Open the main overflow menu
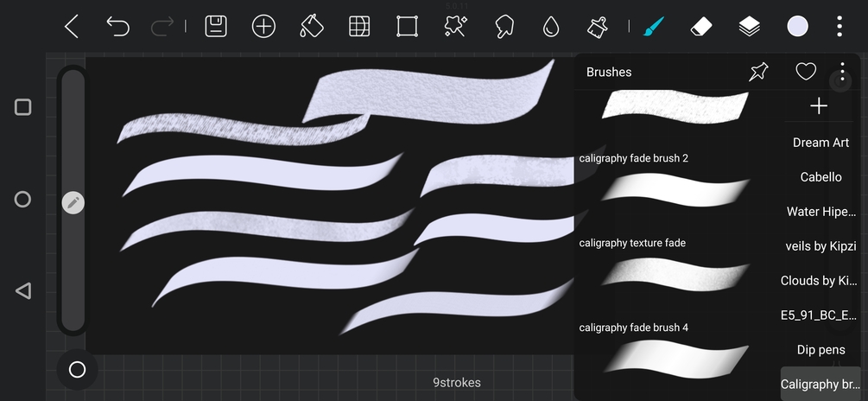This screenshot has height=401, width=868. pos(839,26)
